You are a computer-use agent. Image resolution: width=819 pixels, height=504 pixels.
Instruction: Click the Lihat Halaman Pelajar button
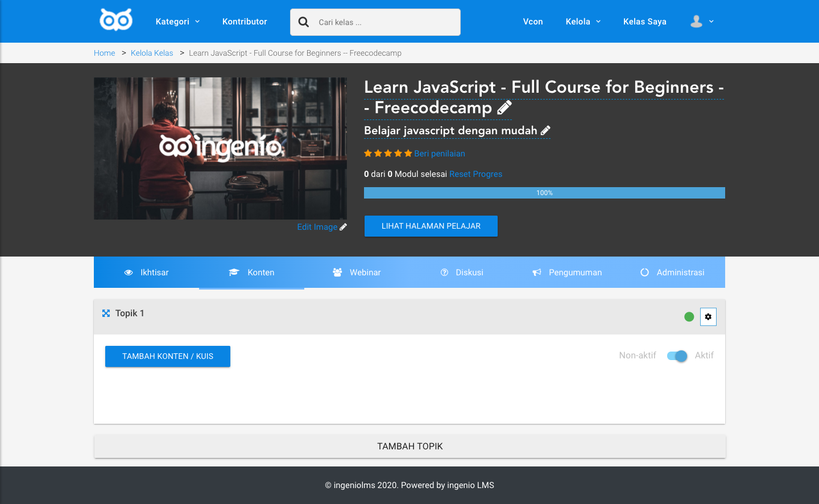tap(431, 226)
